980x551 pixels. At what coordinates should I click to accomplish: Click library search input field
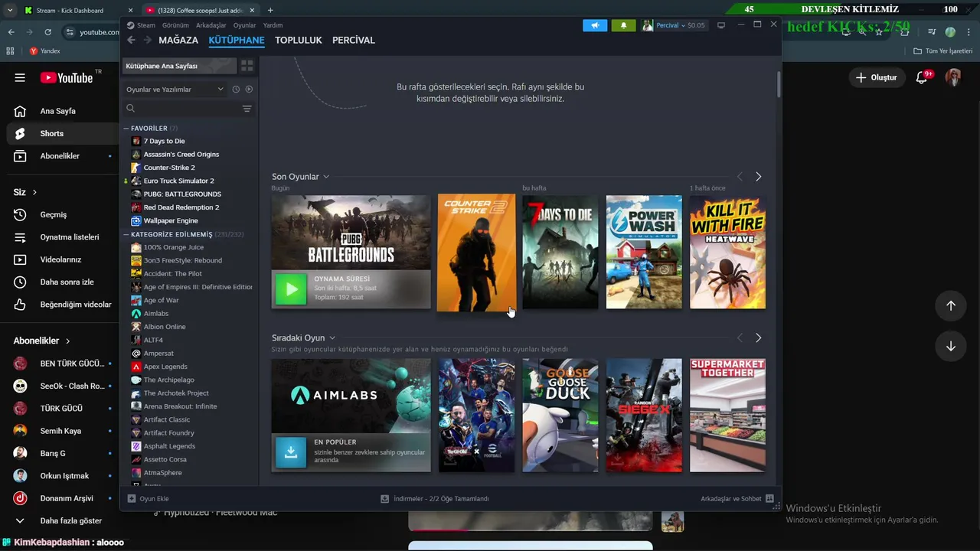pos(188,109)
